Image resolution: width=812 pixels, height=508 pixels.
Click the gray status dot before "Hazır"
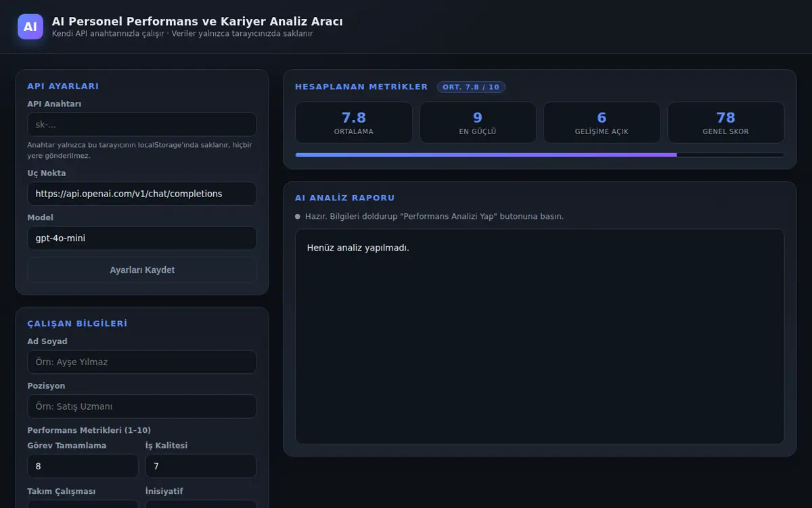coord(298,216)
